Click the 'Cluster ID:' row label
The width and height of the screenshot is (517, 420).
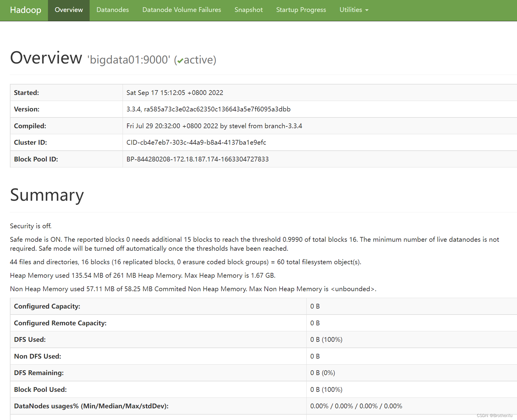tap(30, 142)
